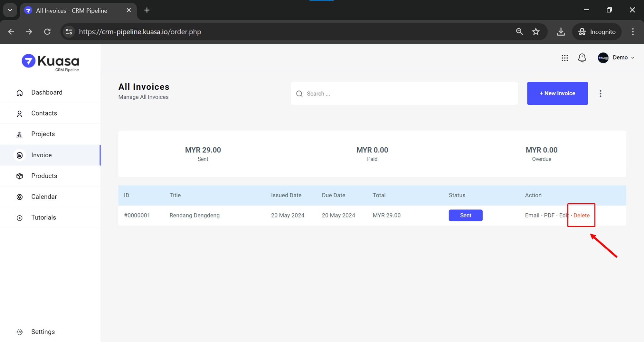Open Dashboard from the sidebar
Screen dimensions: 644x342
pyautogui.click(x=47, y=93)
